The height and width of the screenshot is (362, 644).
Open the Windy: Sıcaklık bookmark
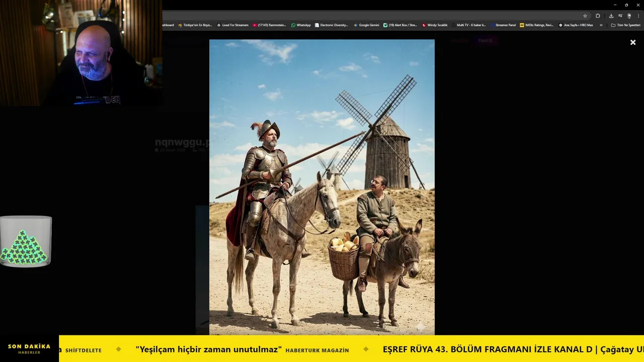click(x=435, y=25)
